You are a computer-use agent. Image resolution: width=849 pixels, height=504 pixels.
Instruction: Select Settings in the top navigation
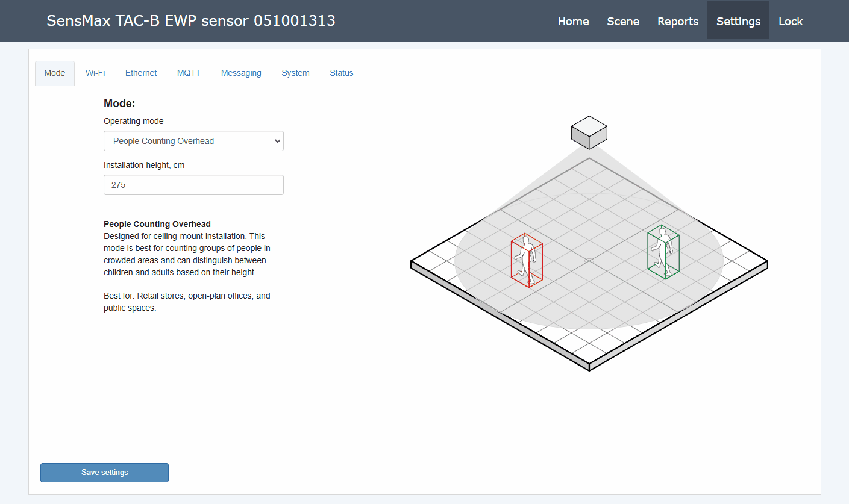(738, 21)
